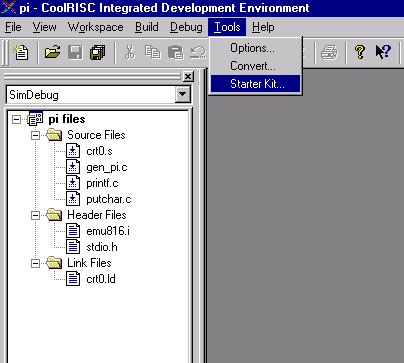Click the yellow question mark Help icon

coord(359,52)
